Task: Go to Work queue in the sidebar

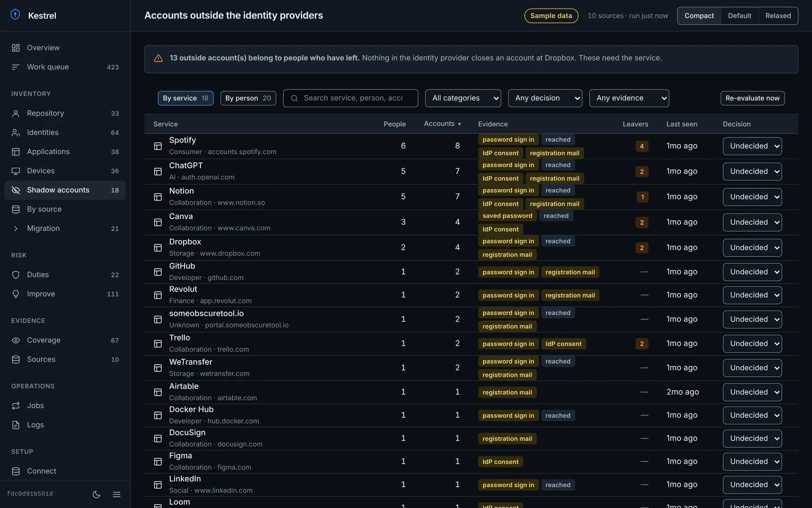Action: [65, 67]
